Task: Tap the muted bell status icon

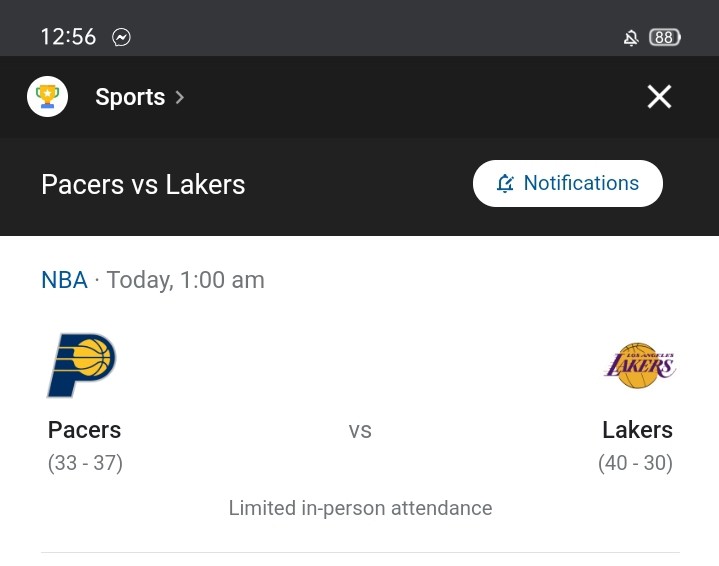Action: pos(631,38)
